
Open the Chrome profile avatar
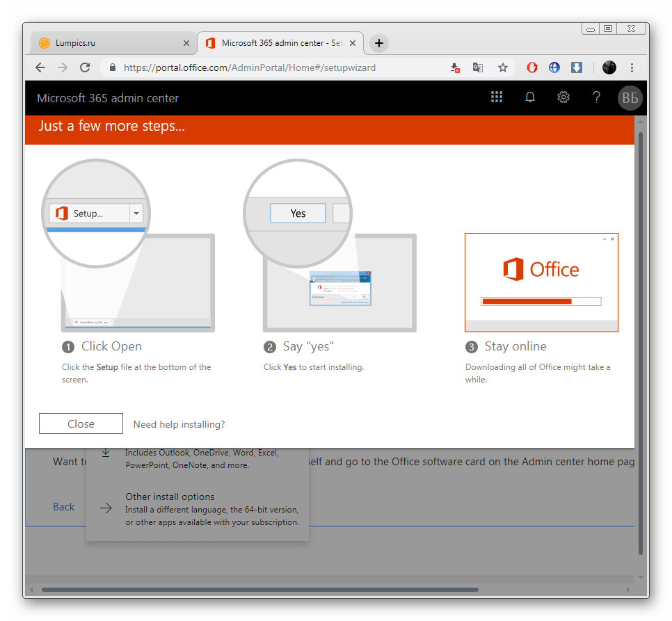tap(609, 67)
